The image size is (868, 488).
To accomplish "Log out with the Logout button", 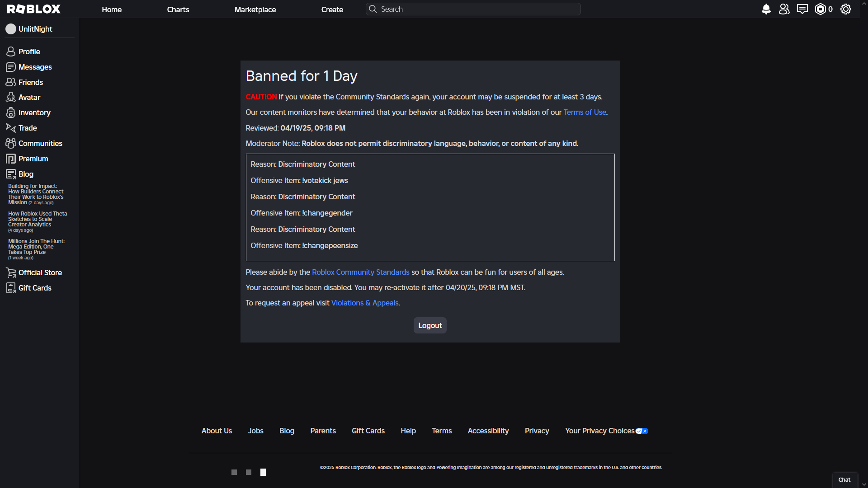I will (x=430, y=325).
